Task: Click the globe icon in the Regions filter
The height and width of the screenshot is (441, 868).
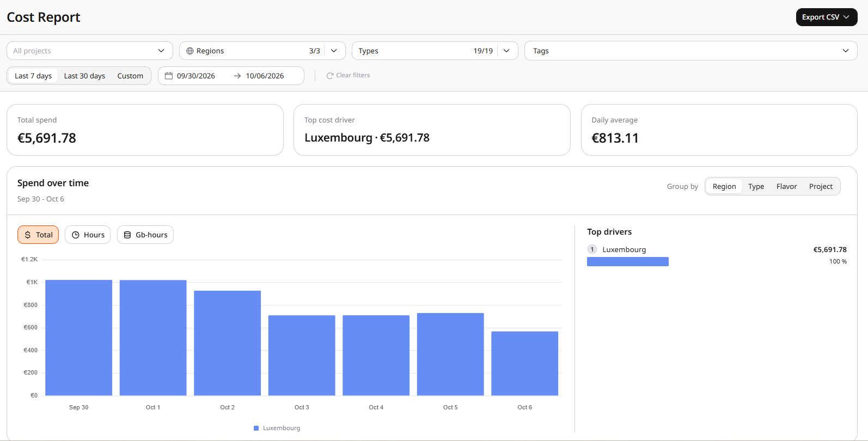Action: (190, 51)
